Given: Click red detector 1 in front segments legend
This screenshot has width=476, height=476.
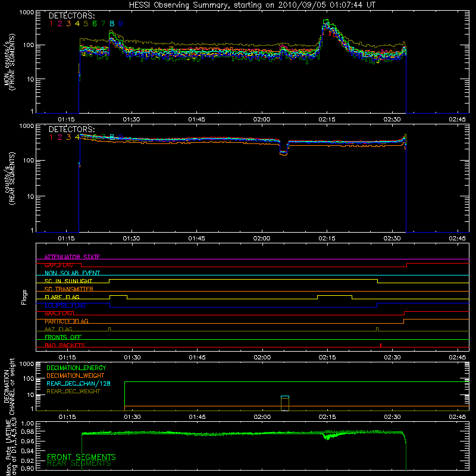Looking at the screenshot, I should [x=51, y=24].
